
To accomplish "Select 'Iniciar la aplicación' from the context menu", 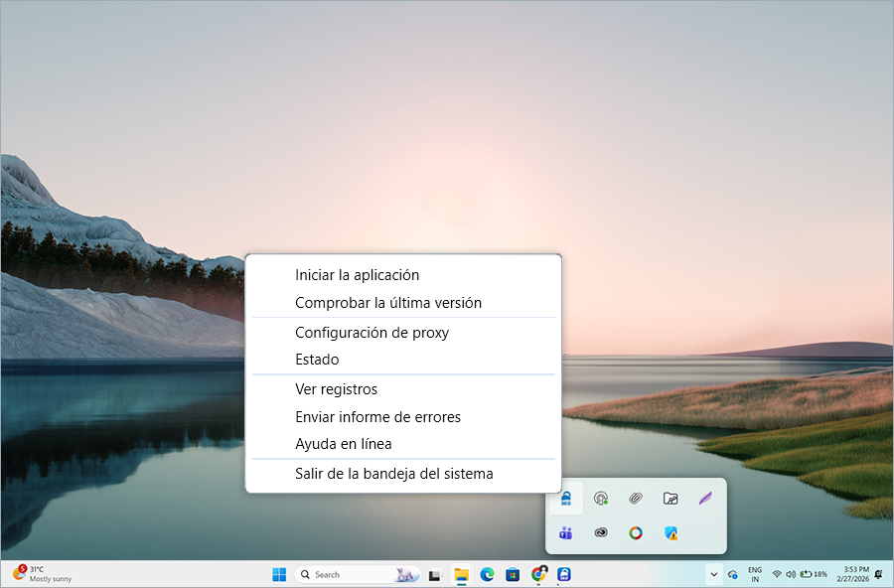I will point(357,275).
